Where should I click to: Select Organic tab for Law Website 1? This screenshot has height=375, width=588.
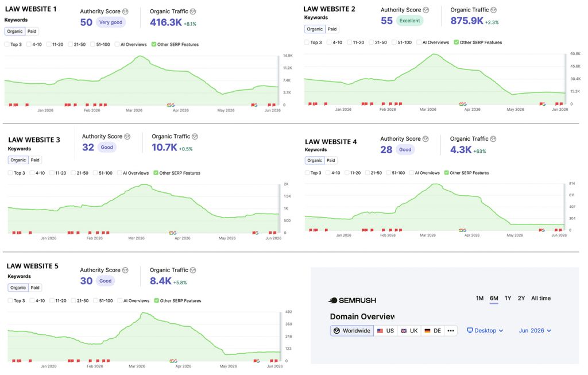click(x=15, y=32)
